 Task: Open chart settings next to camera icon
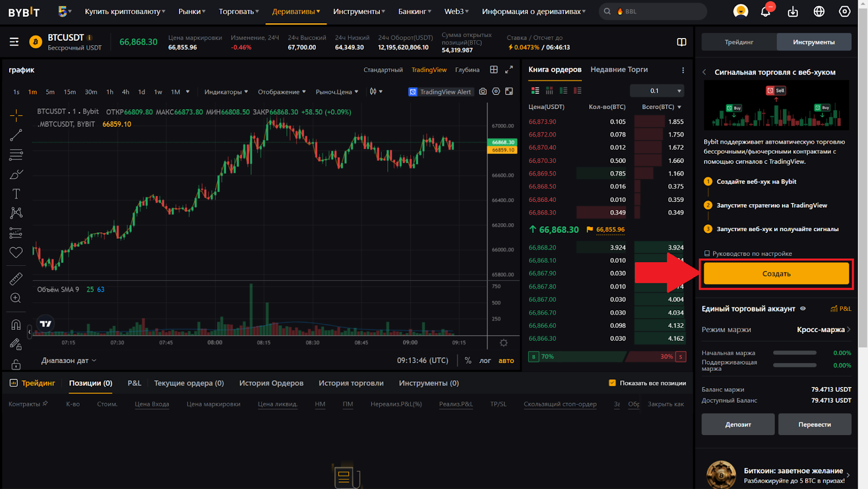(x=496, y=92)
